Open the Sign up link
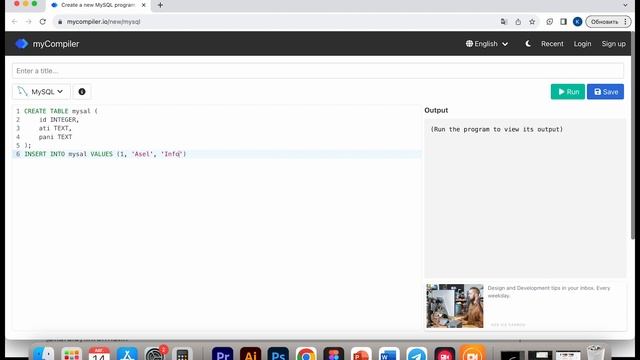640x360 pixels. click(613, 44)
